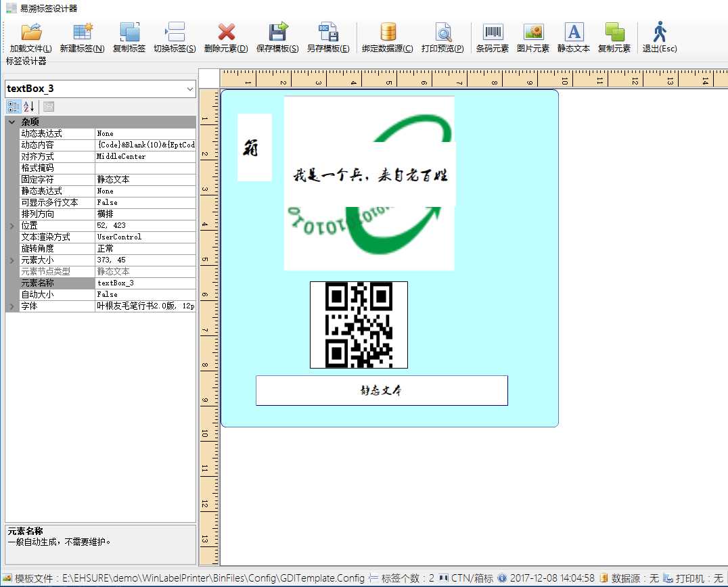728x587 pixels.
Task: Click the 复制标签 copy label icon
Action: pyautogui.click(x=129, y=38)
